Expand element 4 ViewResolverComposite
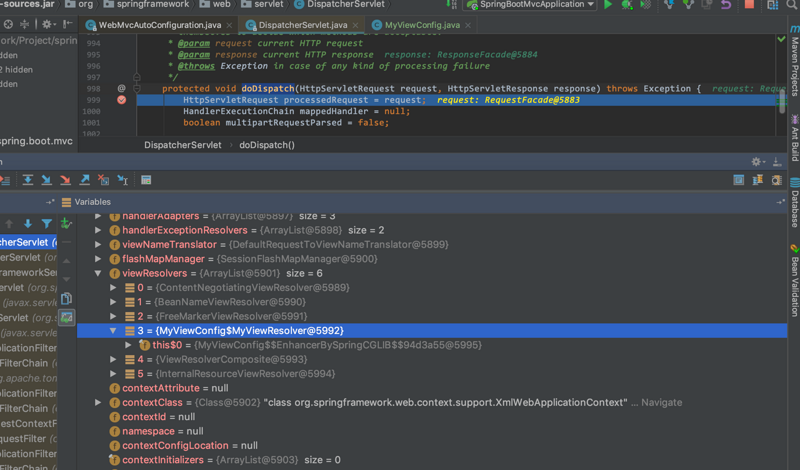This screenshot has width=800, height=470. 113,359
